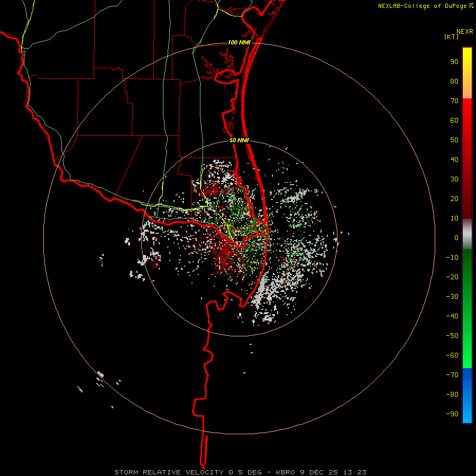Viewport: 476px width, 476px height.
Task: Click the -60 knot scale value
Action: point(452,355)
